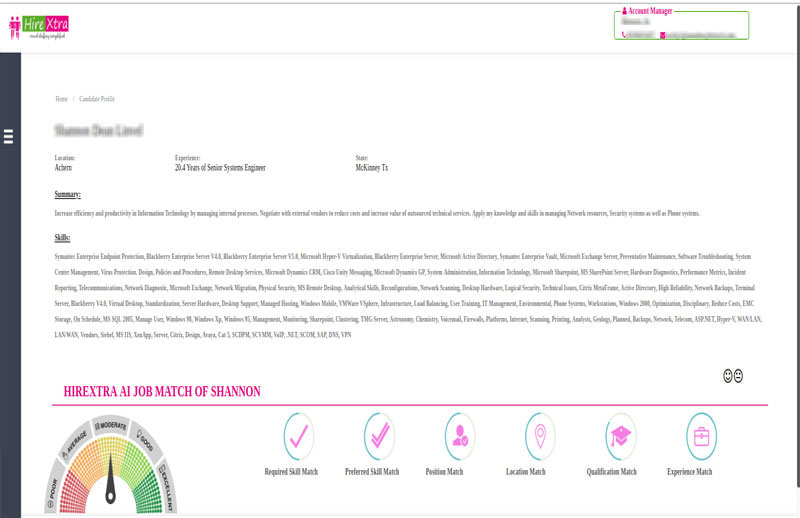Click the Position Match label
The height and width of the screenshot is (518, 800).
[444, 472]
